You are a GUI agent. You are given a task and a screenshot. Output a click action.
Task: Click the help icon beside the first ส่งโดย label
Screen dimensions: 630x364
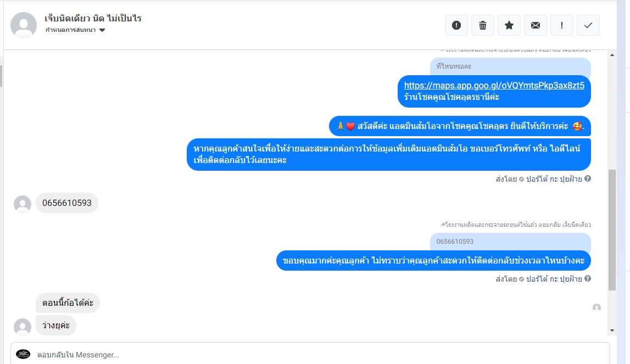point(587,179)
